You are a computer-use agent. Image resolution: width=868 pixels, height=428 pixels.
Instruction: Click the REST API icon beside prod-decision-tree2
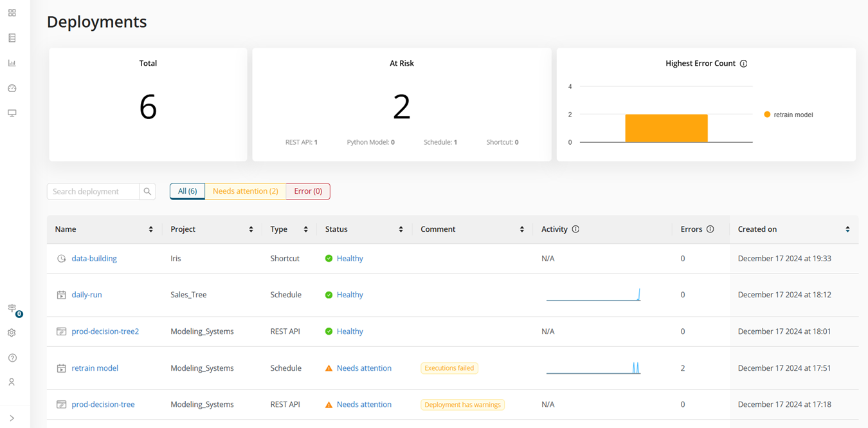click(x=61, y=331)
